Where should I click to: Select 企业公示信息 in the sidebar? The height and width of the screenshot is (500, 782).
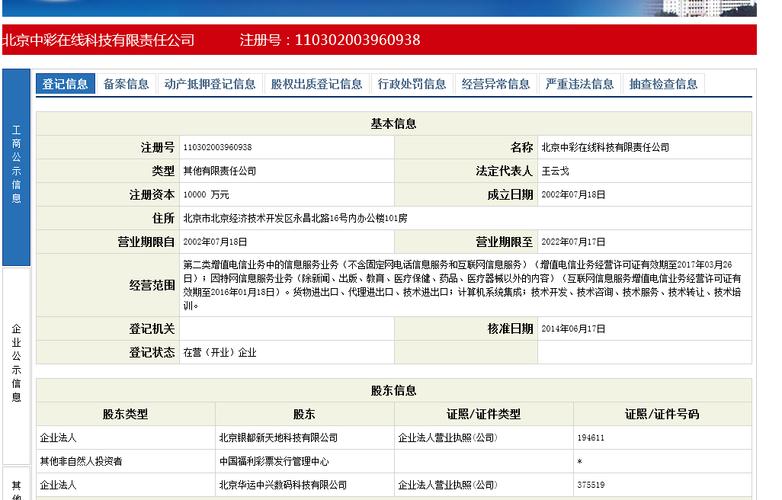[x=16, y=364]
